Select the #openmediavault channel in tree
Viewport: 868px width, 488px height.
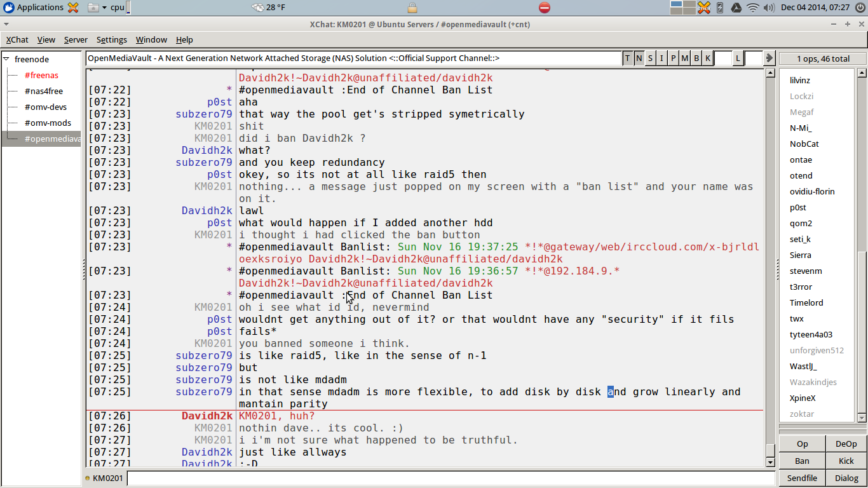42,139
